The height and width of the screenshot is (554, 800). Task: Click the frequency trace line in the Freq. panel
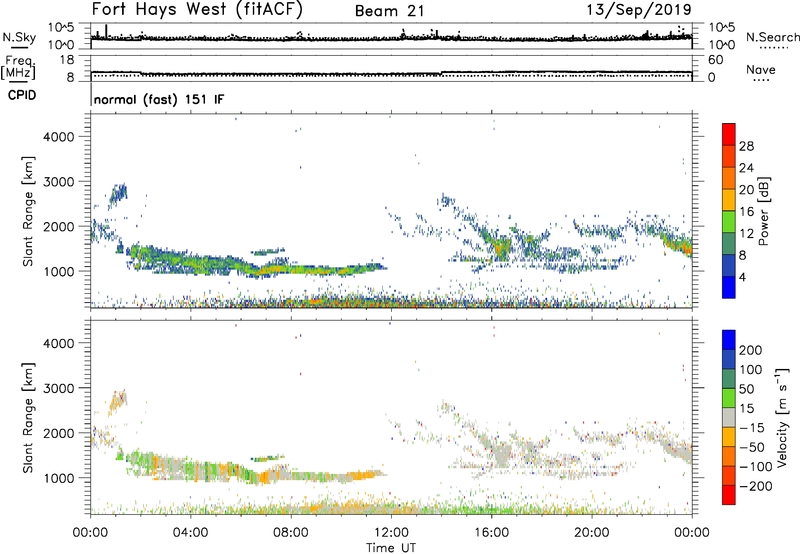(391, 73)
